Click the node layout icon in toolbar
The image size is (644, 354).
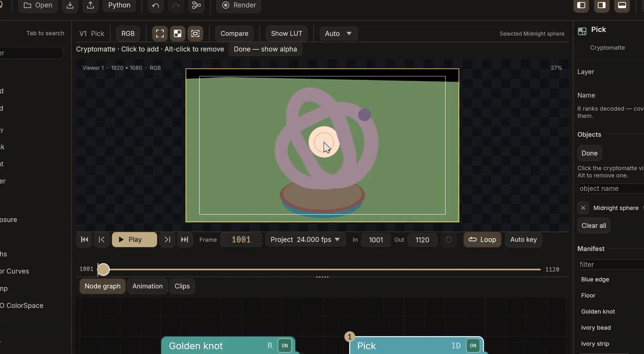click(197, 5)
